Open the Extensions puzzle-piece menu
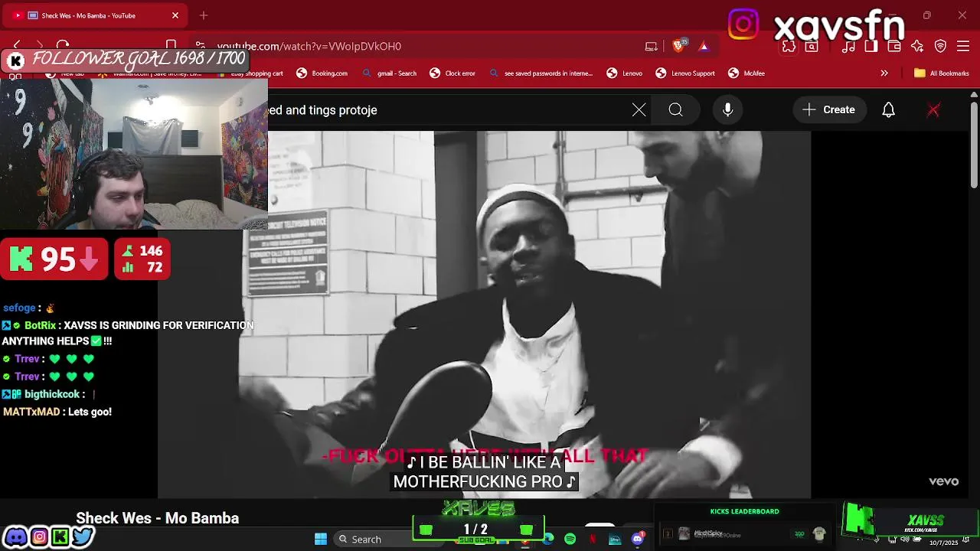 coord(789,46)
